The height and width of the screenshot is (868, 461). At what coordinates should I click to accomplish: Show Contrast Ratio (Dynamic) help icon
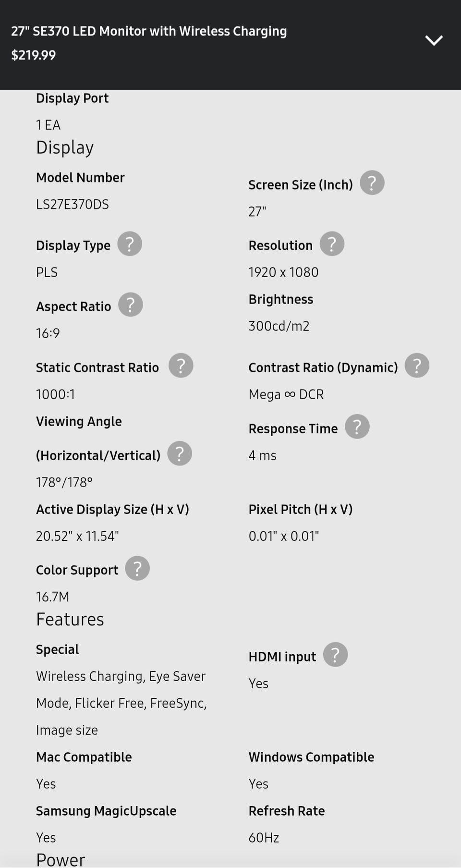(416, 366)
